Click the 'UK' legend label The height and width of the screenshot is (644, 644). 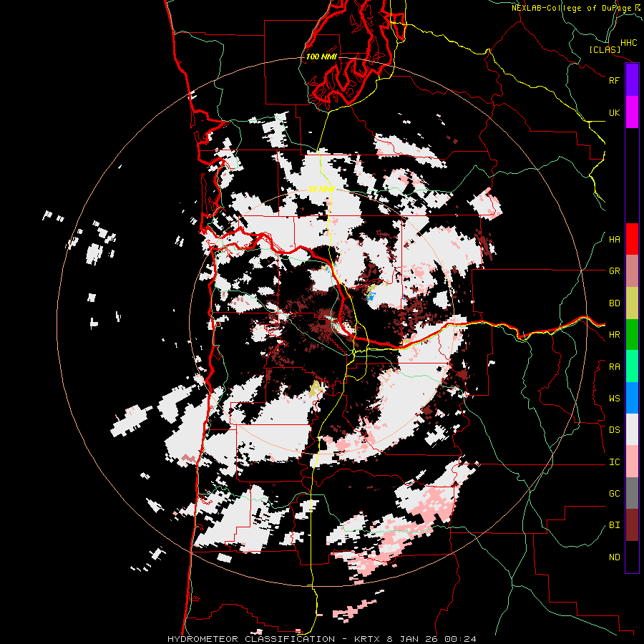click(614, 112)
